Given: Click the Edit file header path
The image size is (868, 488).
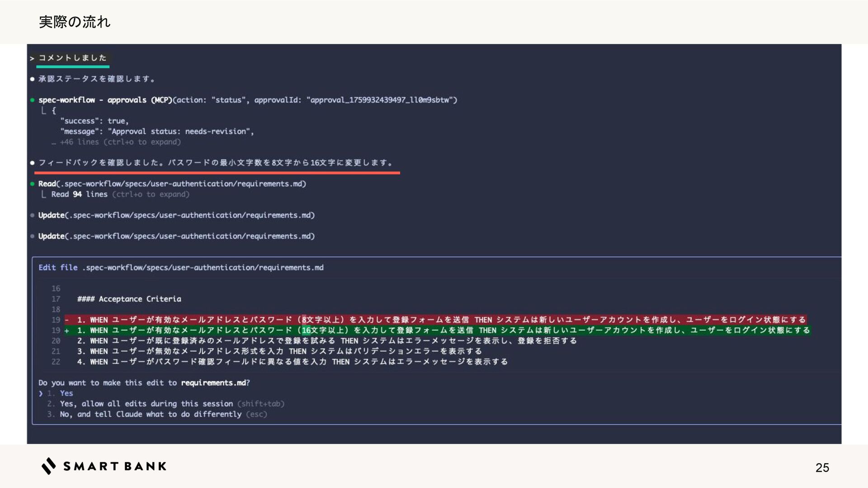Looking at the screenshot, I should 203,267.
